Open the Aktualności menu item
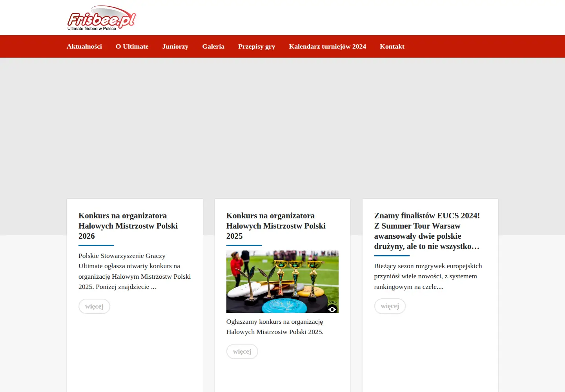Image resolution: width=565 pixels, height=392 pixels. click(84, 46)
